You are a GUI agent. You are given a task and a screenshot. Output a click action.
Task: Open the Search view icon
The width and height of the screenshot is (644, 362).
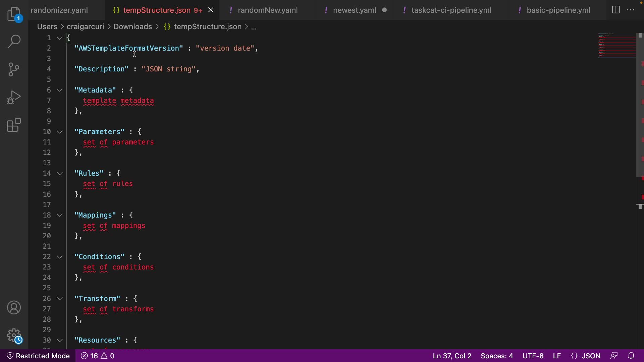[14, 42]
